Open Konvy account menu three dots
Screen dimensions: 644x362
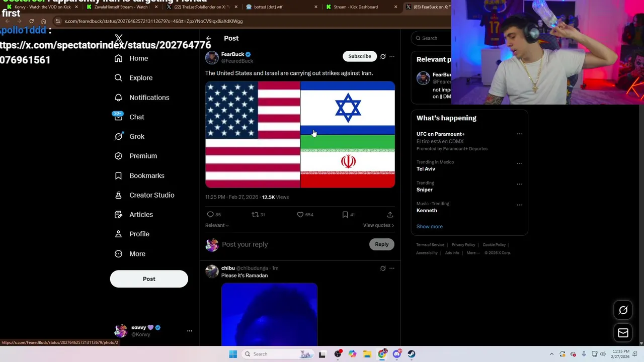pos(190,331)
